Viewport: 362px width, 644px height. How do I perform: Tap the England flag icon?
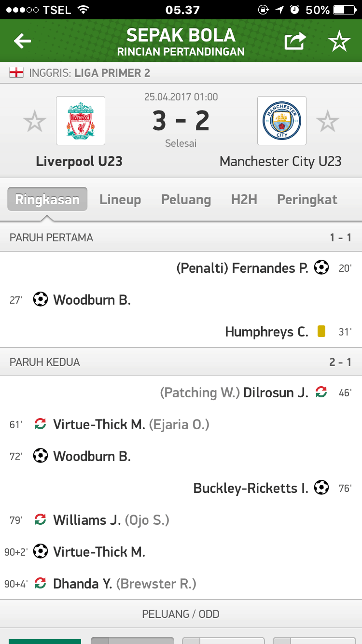(16, 73)
